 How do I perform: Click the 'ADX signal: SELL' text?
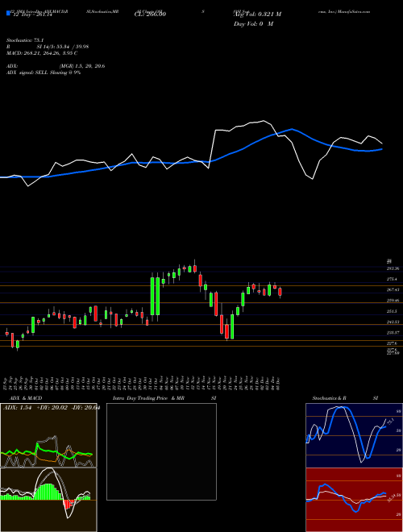tap(27, 73)
